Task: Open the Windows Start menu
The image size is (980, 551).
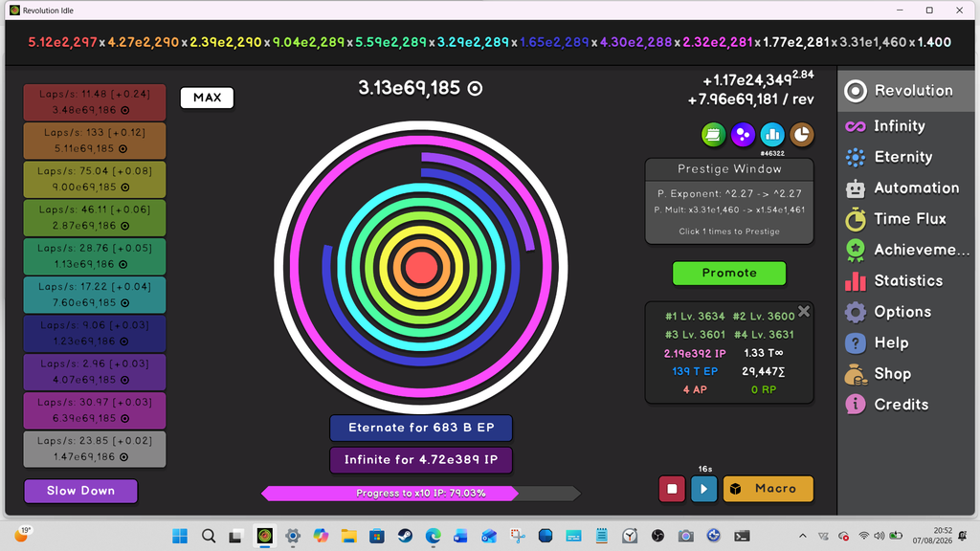Action: [180, 536]
